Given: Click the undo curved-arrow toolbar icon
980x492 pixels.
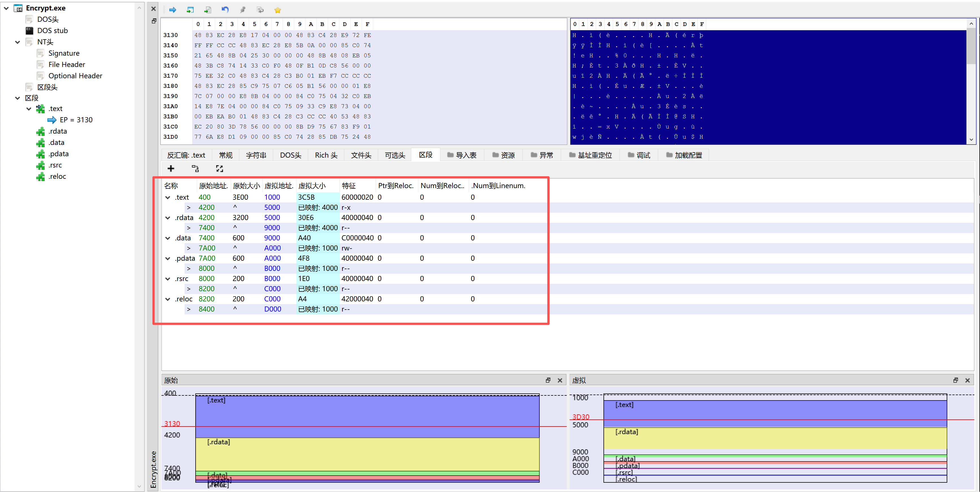Looking at the screenshot, I should pyautogui.click(x=225, y=10).
